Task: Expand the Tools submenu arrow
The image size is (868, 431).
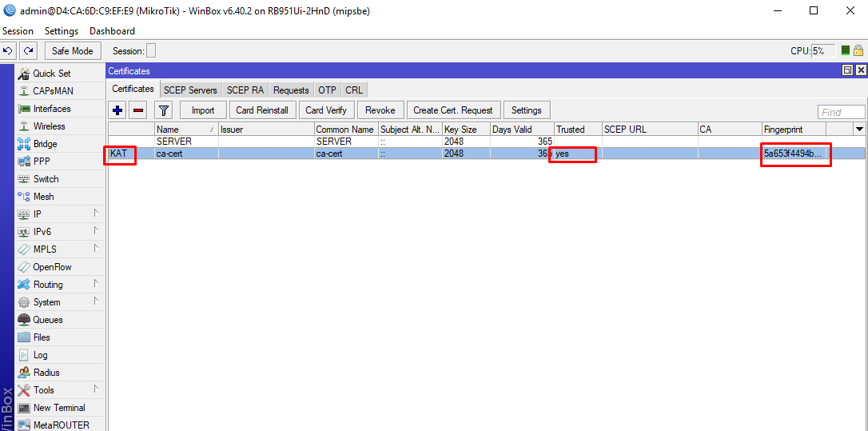Action: [x=96, y=389]
